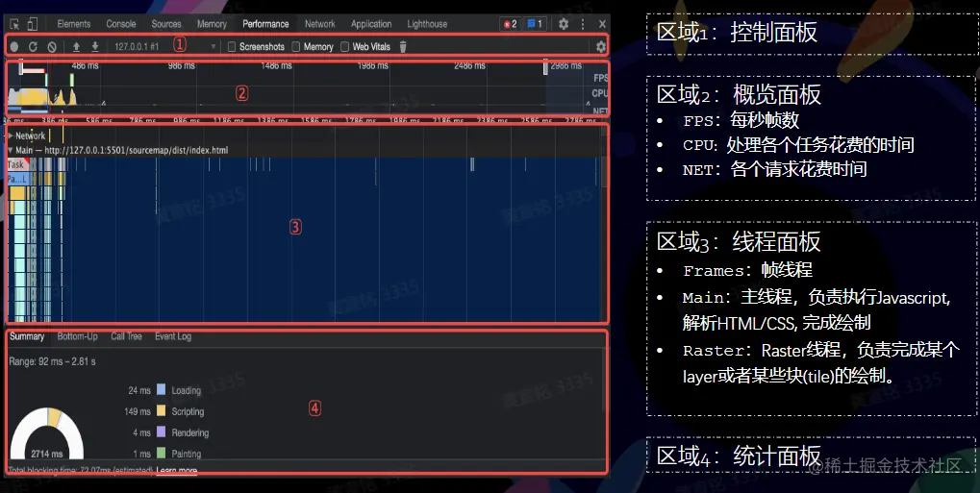Click the 2714 ms donut chart
The height and width of the screenshot is (493, 980).
coord(47,435)
